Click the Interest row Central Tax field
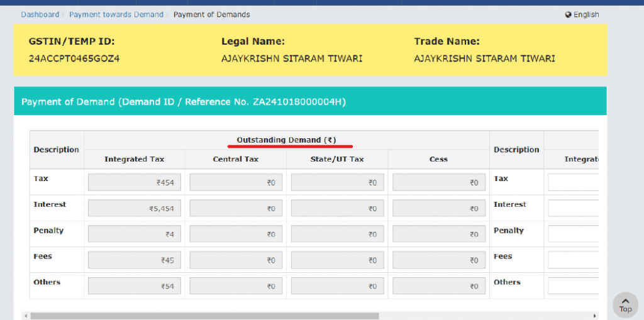This screenshot has height=320, width=644. (236, 208)
